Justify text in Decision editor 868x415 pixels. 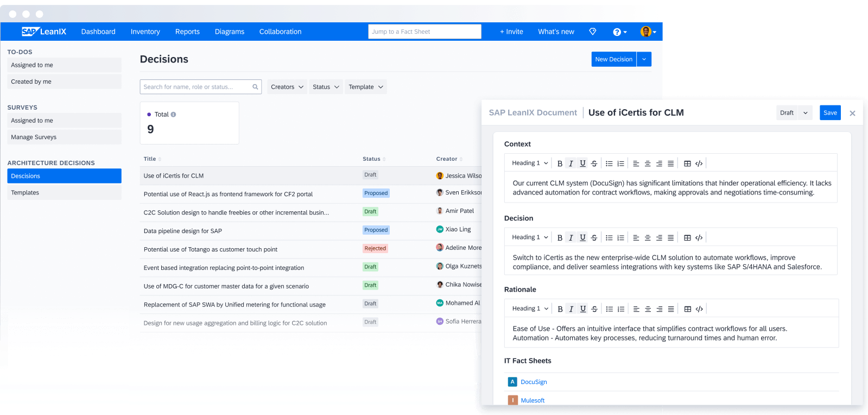[x=671, y=238]
